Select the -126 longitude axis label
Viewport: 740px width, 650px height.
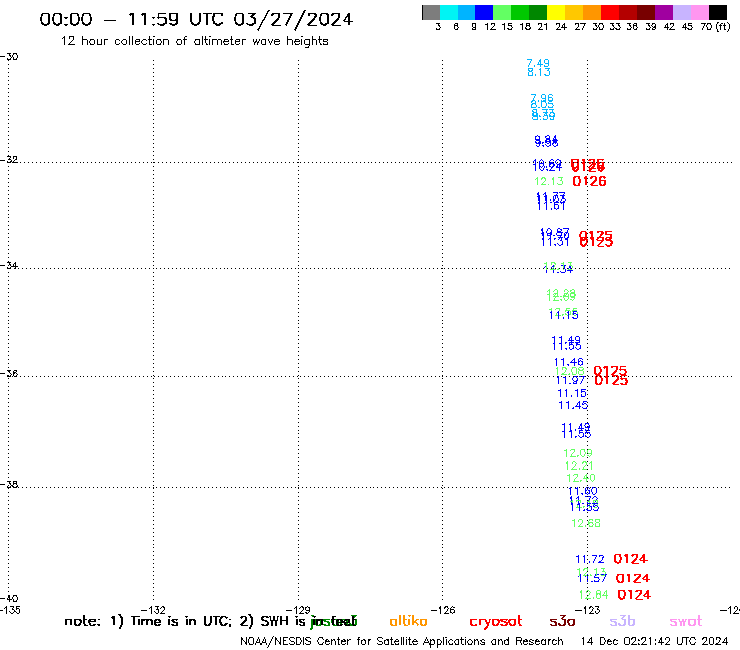click(x=443, y=610)
